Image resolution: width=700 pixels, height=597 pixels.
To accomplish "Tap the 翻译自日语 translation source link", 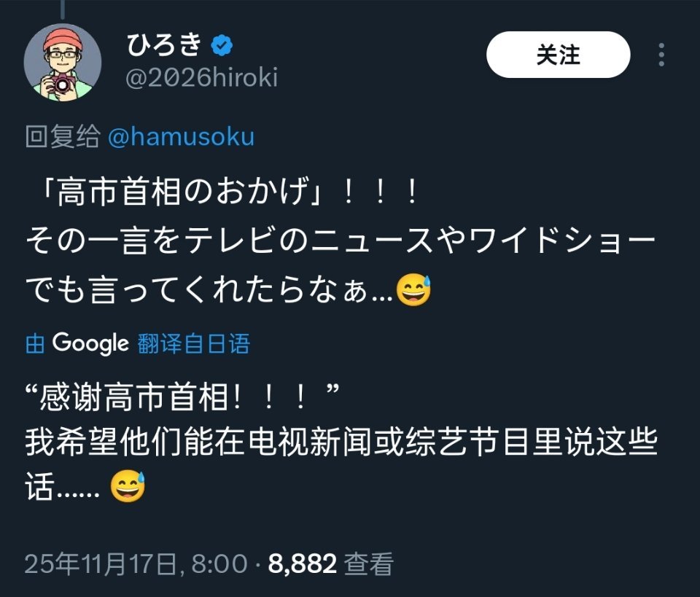I will pos(194,343).
